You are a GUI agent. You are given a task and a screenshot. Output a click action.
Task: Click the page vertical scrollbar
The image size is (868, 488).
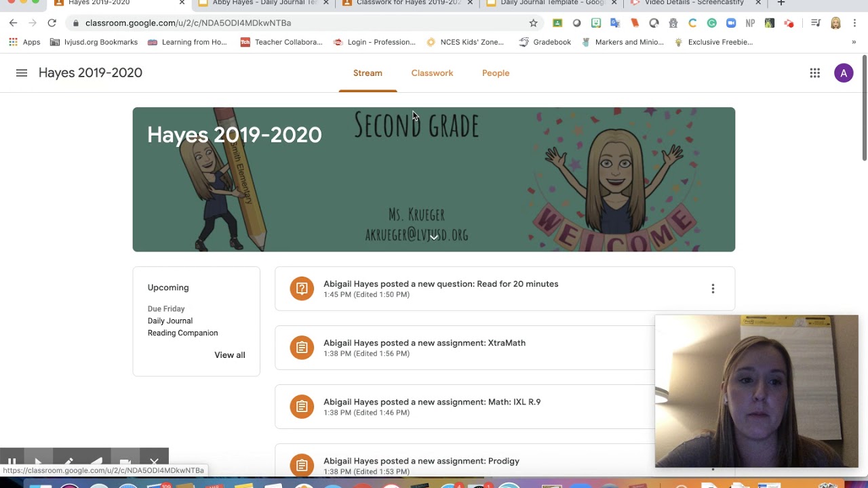(x=864, y=108)
